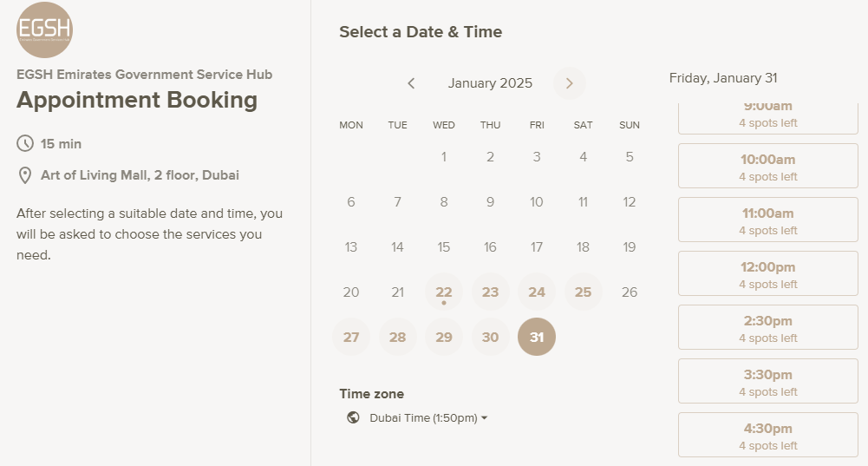Select January 30 on the calendar
Viewport: 868px width, 466px height.
coord(490,337)
